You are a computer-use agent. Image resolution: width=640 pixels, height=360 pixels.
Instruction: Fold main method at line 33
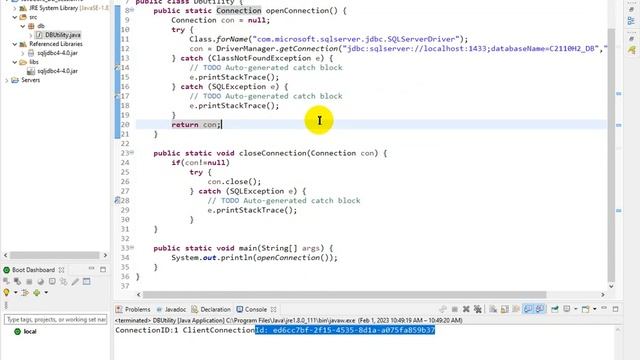(132, 247)
